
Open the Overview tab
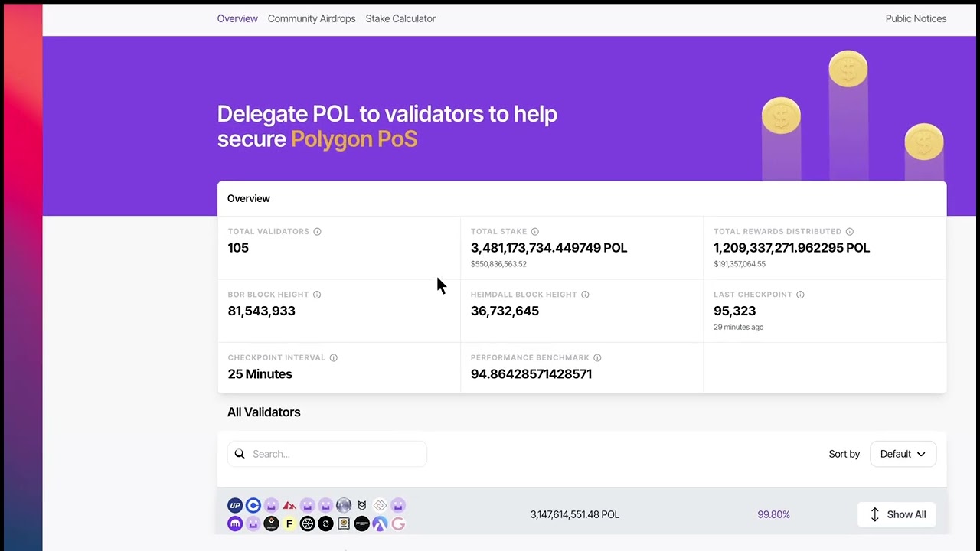237,18
